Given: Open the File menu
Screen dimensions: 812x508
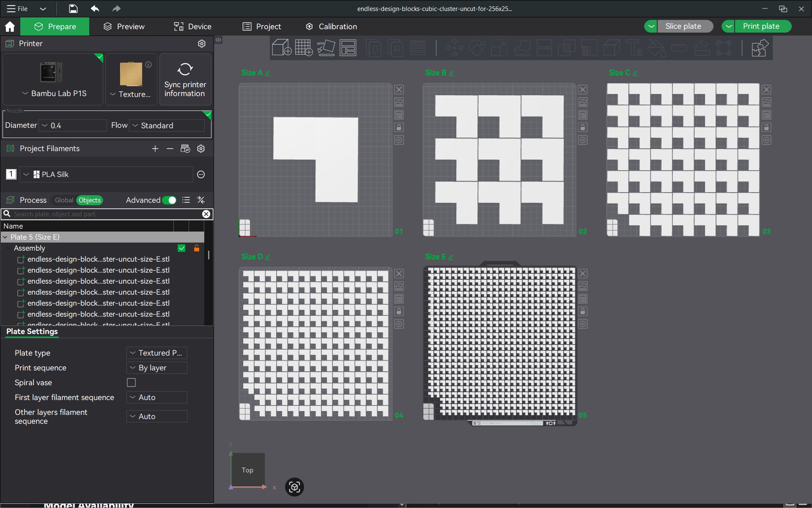Looking at the screenshot, I should pos(18,8).
